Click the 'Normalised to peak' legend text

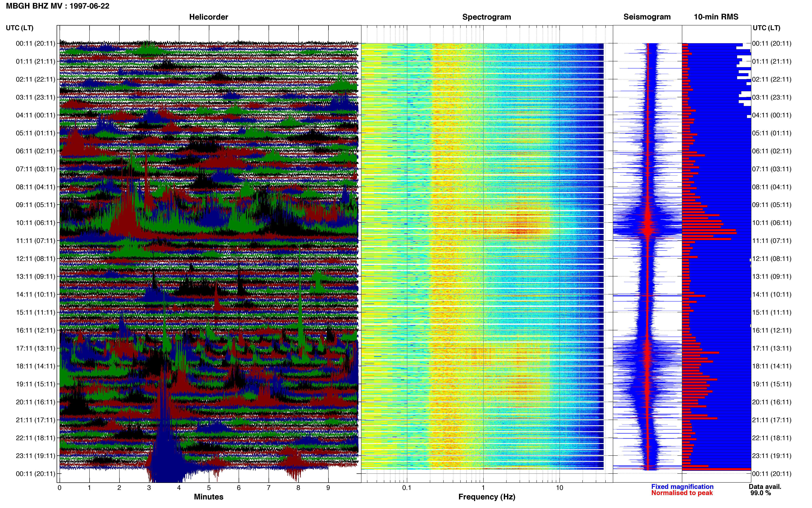click(682, 493)
